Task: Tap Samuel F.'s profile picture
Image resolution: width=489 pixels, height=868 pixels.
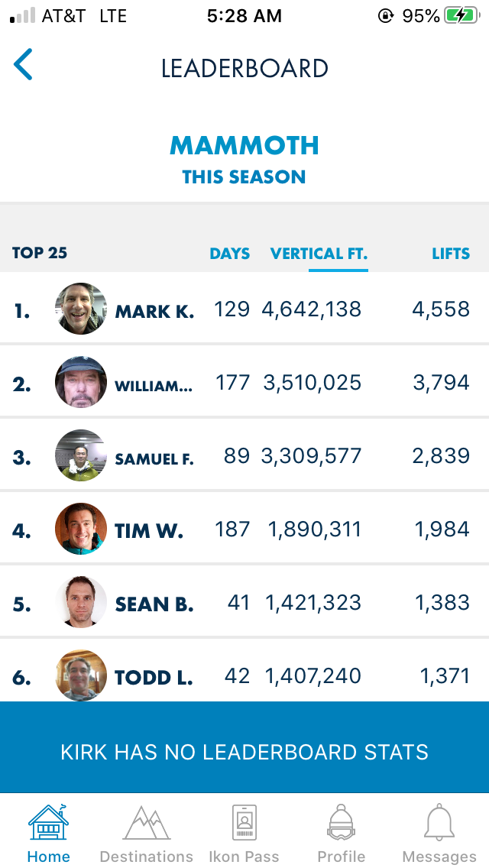Action: [81, 456]
